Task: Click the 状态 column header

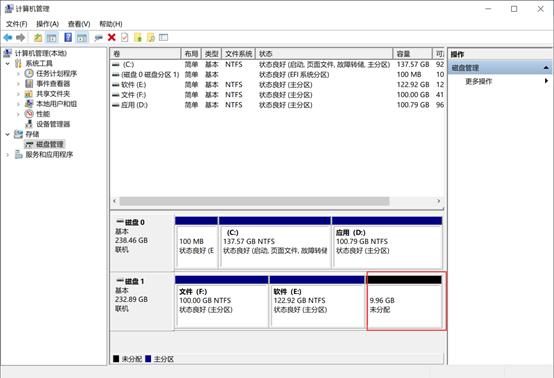Action: click(x=324, y=54)
